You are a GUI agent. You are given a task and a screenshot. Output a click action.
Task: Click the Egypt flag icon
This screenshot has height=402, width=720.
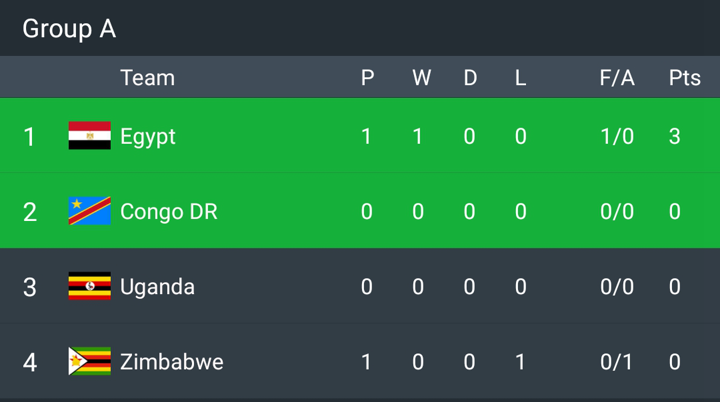click(90, 136)
